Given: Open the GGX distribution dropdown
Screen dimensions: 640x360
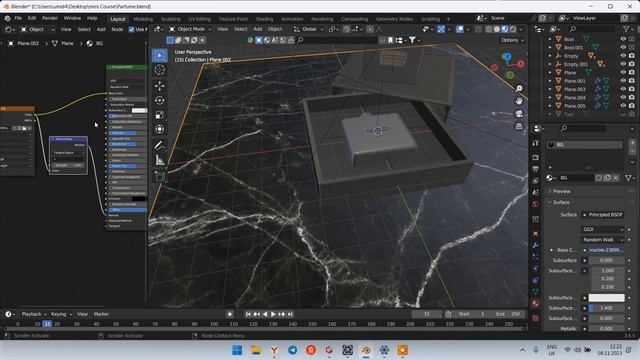Looking at the screenshot, I should coord(602,229).
